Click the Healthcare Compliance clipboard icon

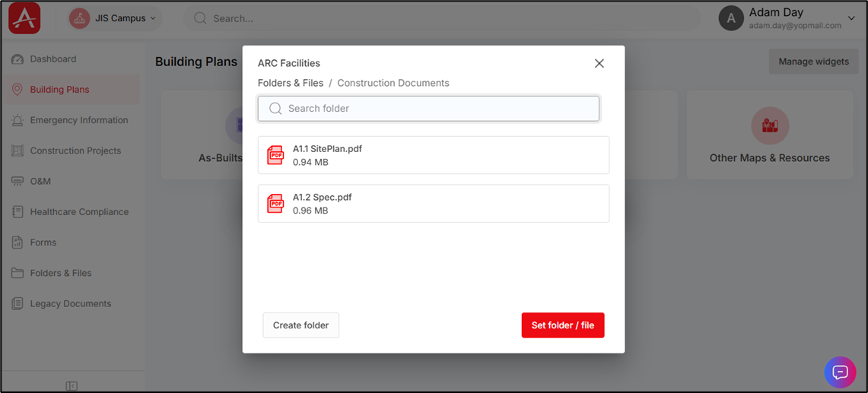coord(17,212)
